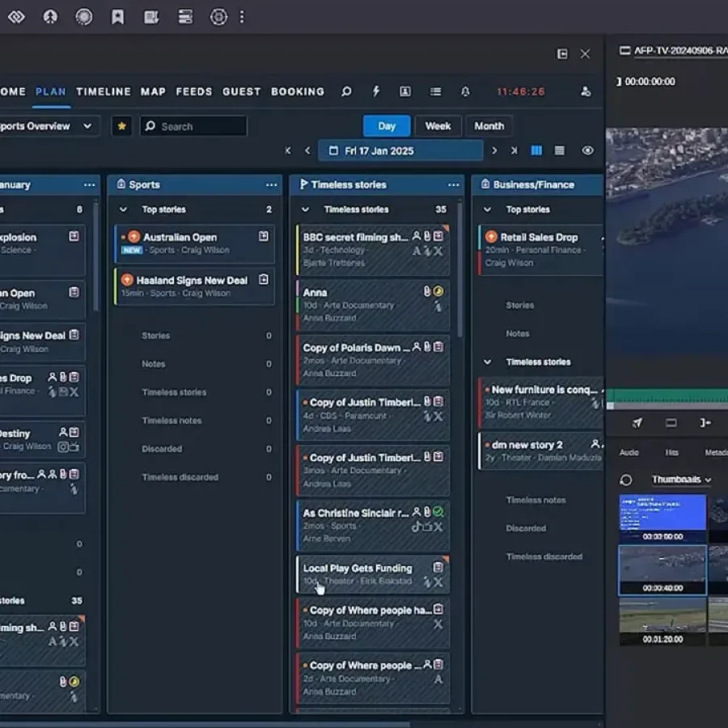Open the user profile icon
728x728 pixels.
tap(586, 91)
